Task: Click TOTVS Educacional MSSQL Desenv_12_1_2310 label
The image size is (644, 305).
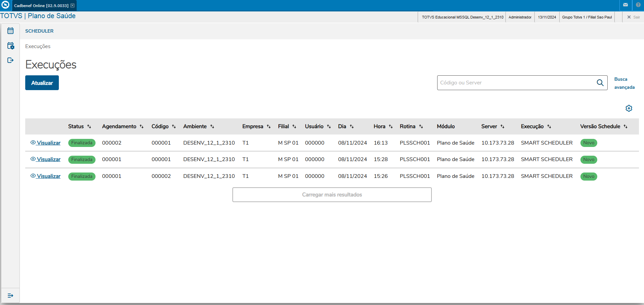Action: click(x=463, y=17)
